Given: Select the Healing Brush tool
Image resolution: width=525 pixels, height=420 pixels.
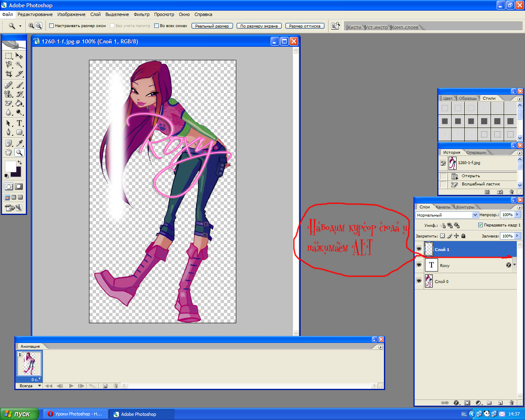Looking at the screenshot, I should pyautogui.click(x=9, y=85).
